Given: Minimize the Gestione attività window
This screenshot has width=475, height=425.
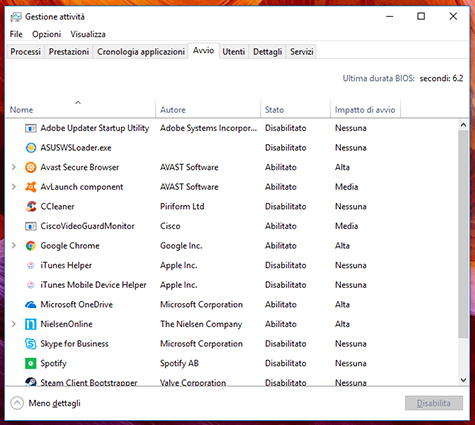Looking at the screenshot, I should click(x=390, y=16).
